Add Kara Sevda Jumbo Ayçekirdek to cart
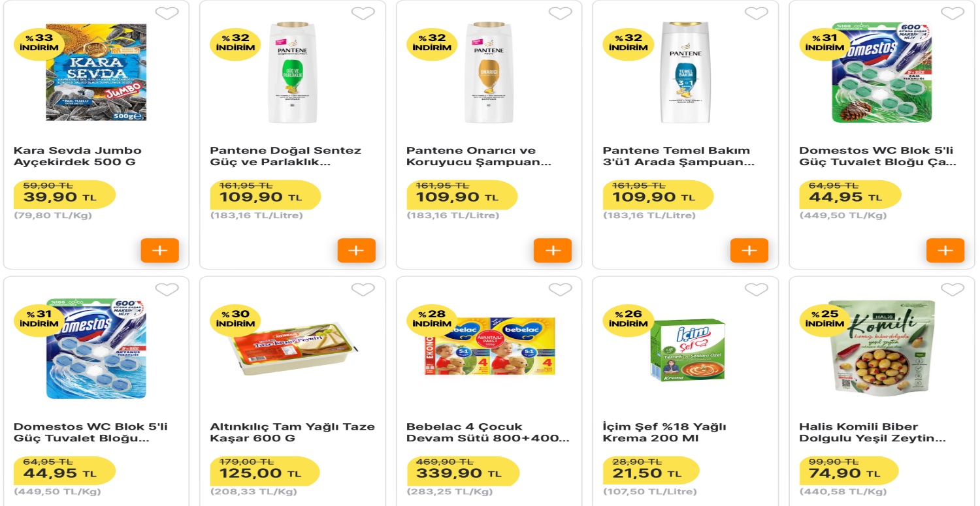 [x=159, y=250]
